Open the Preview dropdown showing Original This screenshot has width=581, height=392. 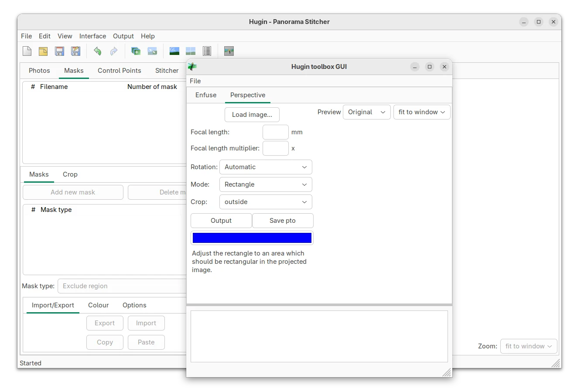tap(366, 112)
